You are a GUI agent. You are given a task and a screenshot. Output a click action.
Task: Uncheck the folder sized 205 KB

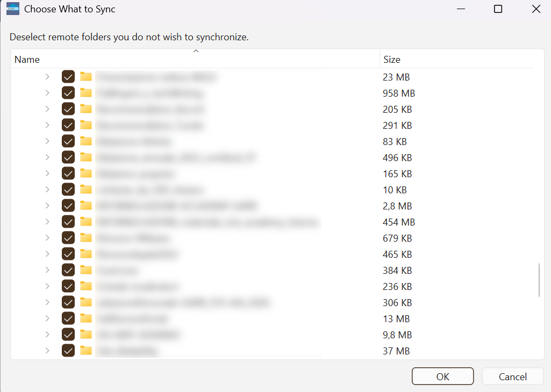68,108
